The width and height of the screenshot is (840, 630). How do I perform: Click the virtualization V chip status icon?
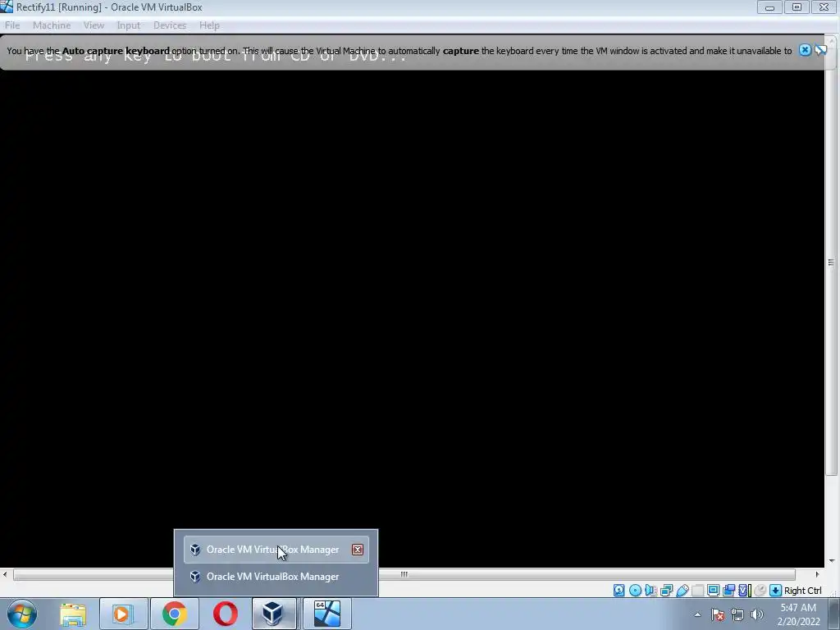coord(744,591)
